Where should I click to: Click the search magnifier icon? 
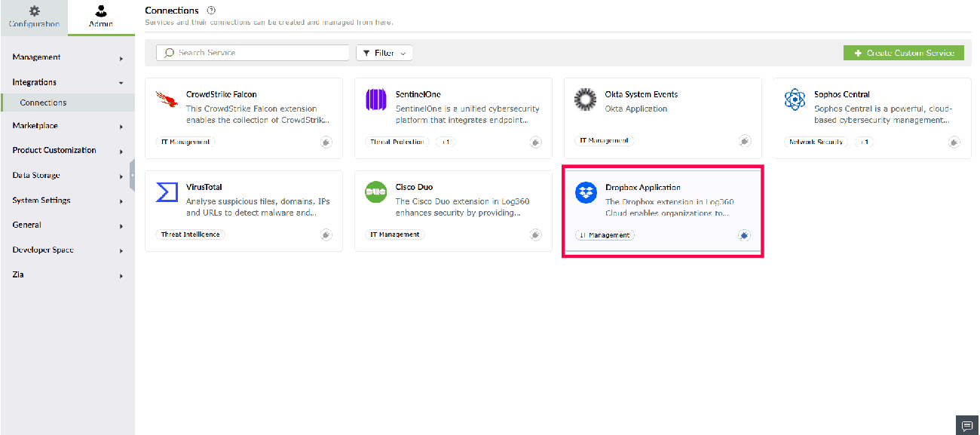[169, 53]
